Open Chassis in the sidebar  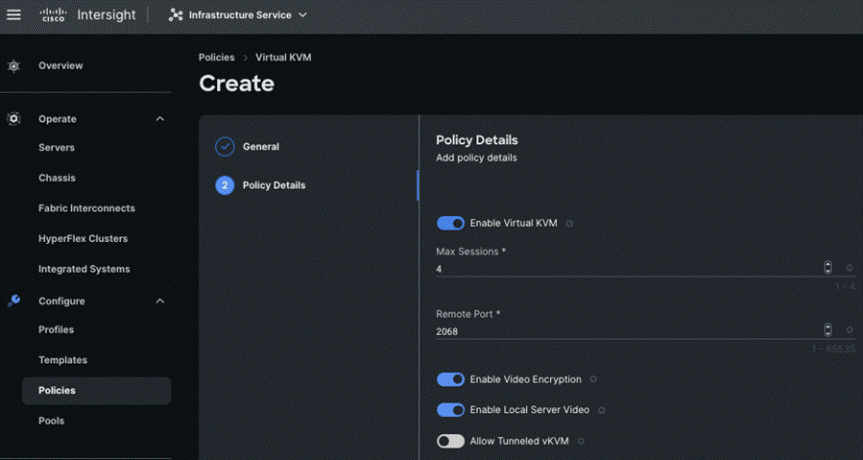(x=57, y=178)
